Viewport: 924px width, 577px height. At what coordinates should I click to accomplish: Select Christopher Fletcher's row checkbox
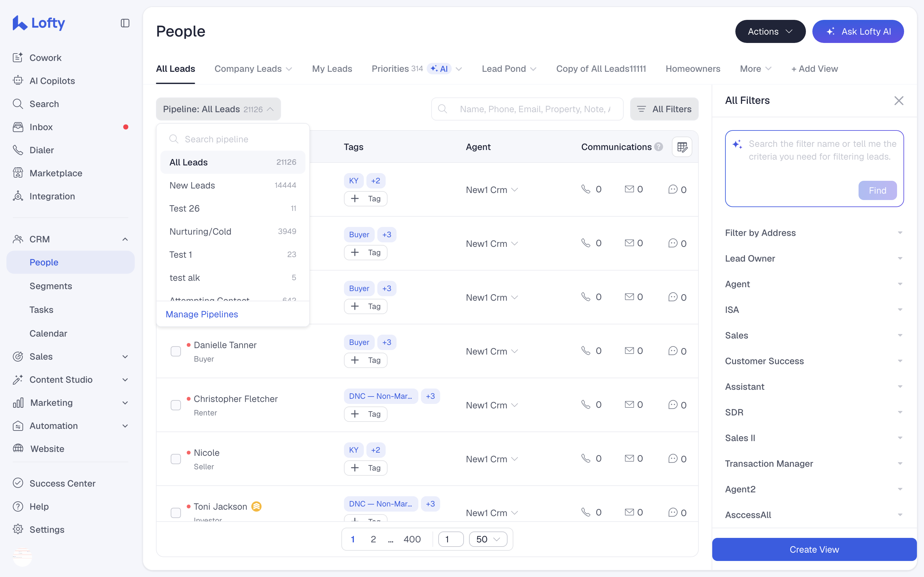[175, 405]
